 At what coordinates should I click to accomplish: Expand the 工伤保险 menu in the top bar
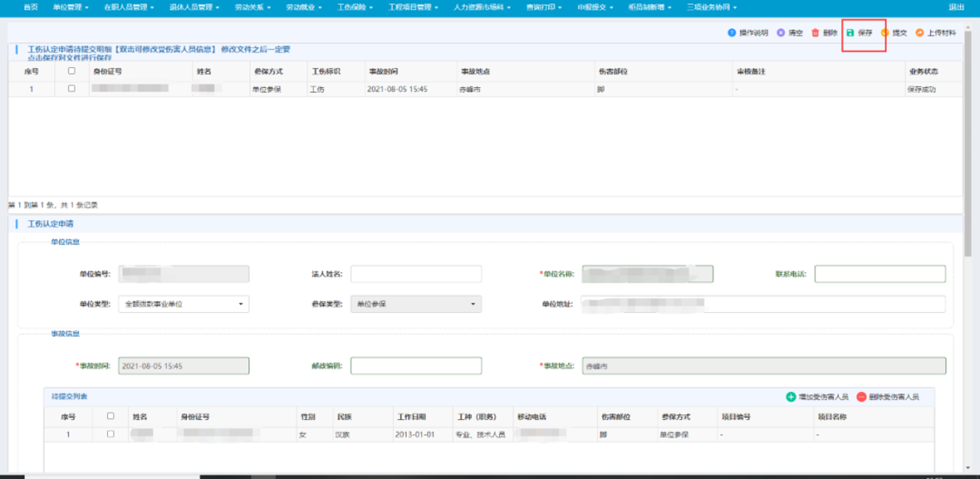(x=354, y=7)
